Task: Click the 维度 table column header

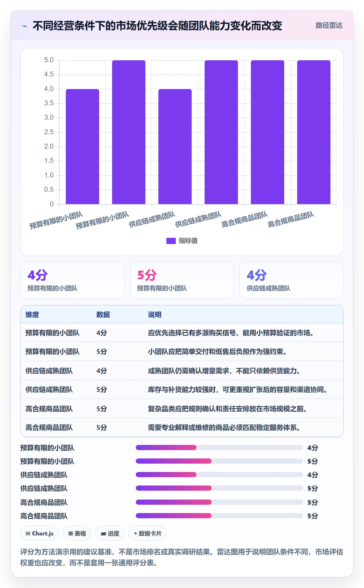Action: (x=32, y=315)
